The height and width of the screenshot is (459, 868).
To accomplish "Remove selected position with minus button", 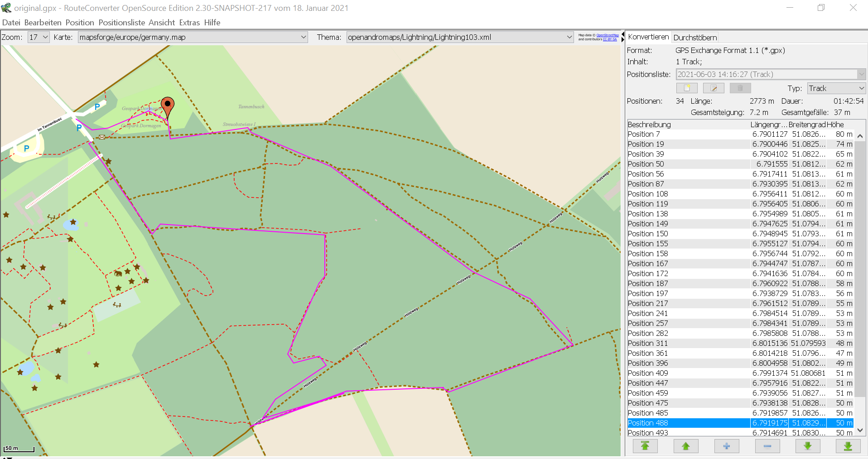I will (767, 446).
